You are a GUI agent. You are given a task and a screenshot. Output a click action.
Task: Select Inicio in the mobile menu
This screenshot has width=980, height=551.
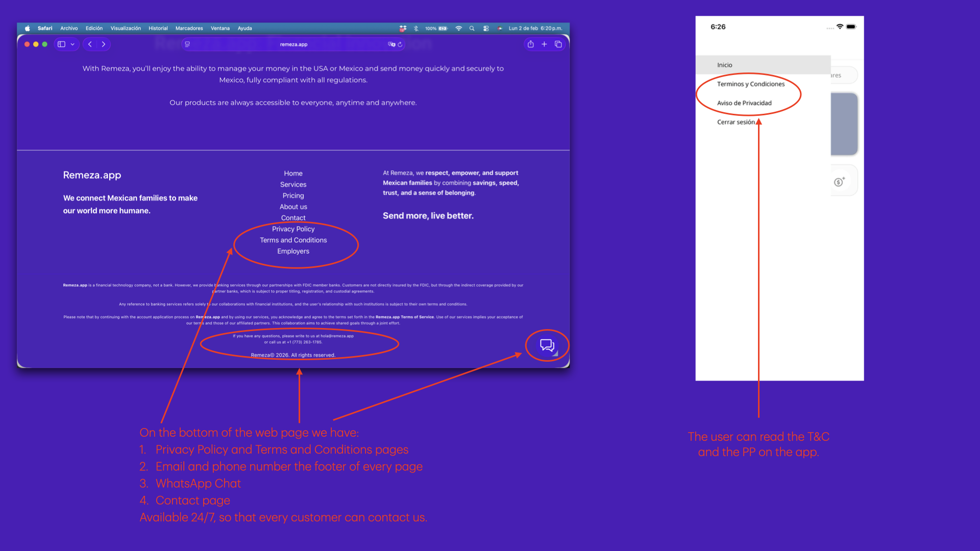point(763,65)
